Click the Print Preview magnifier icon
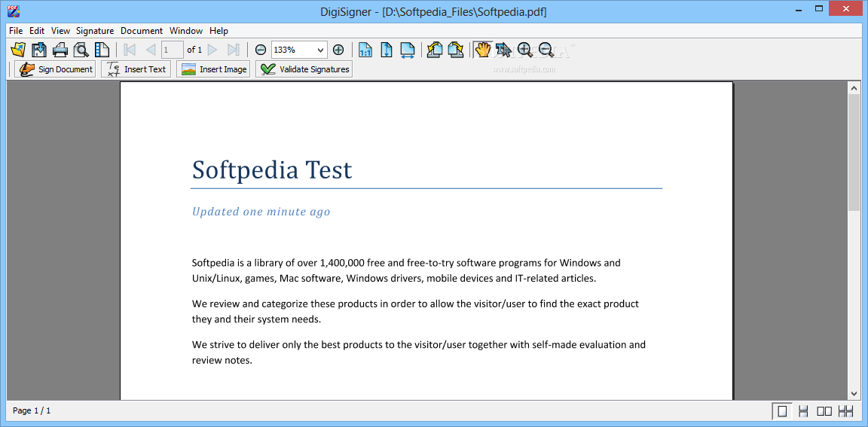 [81, 50]
